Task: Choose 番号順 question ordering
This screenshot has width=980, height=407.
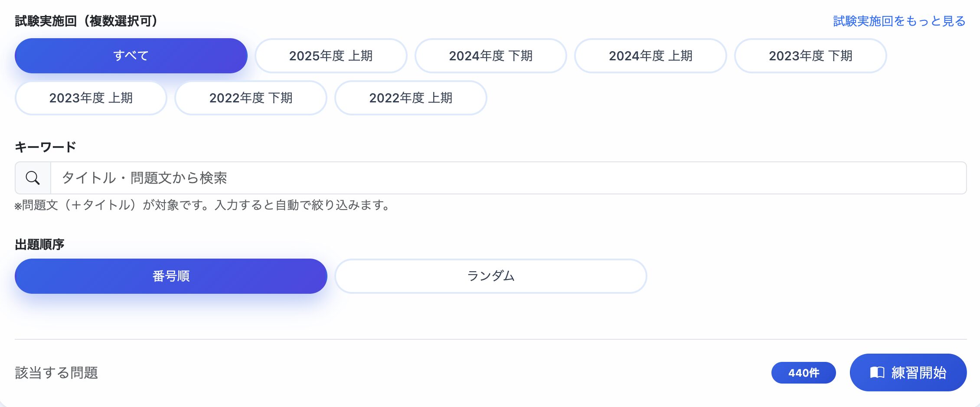Action: point(170,276)
